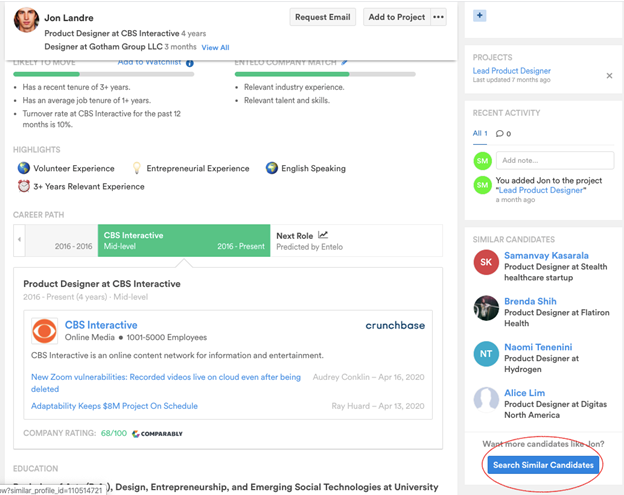Image resolution: width=624 pixels, height=495 pixels.
Task: Click the Add to Watchlist link
Action: tap(150, 62)
